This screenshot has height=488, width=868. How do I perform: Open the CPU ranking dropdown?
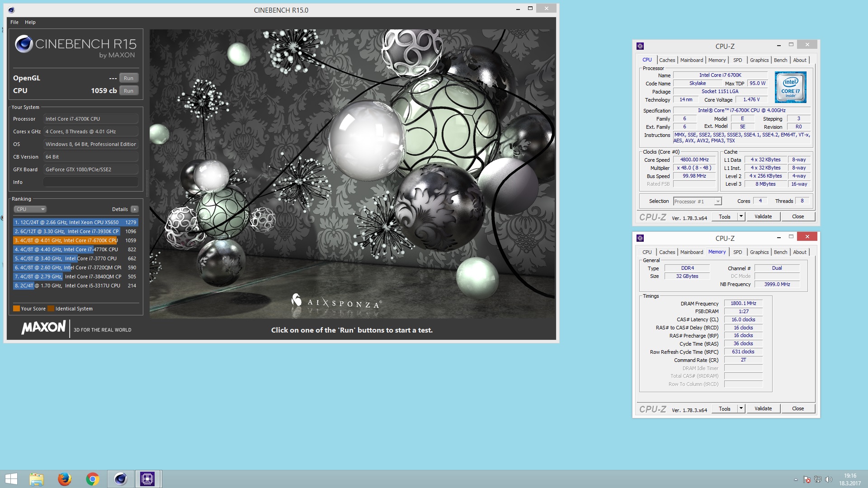coord(30,209)
